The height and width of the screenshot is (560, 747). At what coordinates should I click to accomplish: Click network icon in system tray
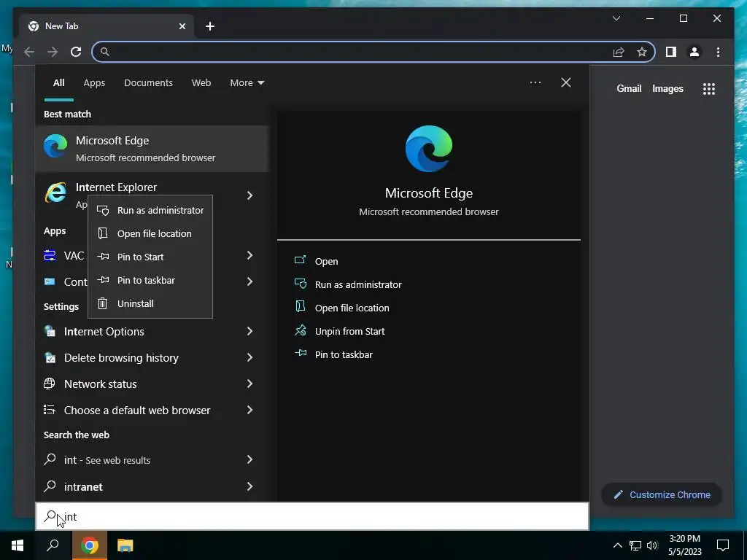[635, 545]
